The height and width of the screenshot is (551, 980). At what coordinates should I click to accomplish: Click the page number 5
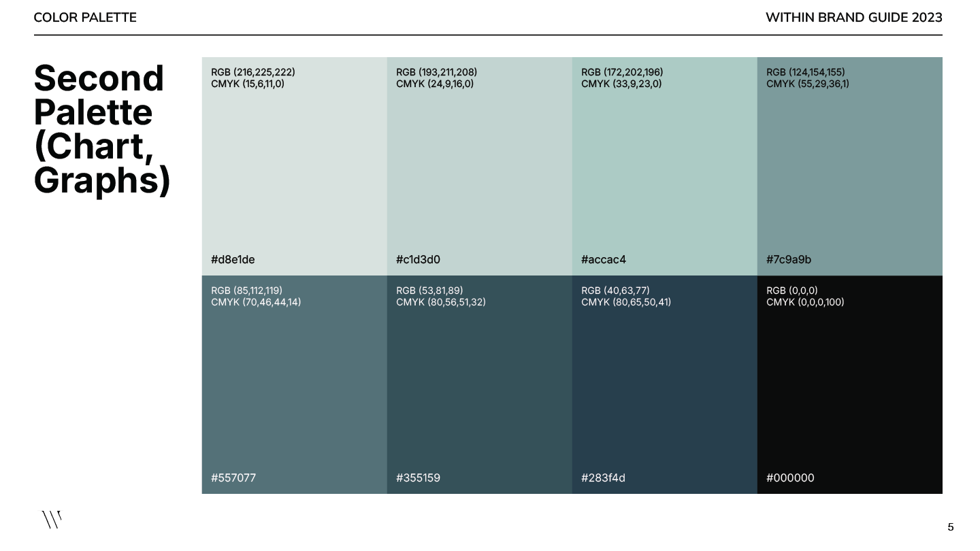tap(951, 527)
